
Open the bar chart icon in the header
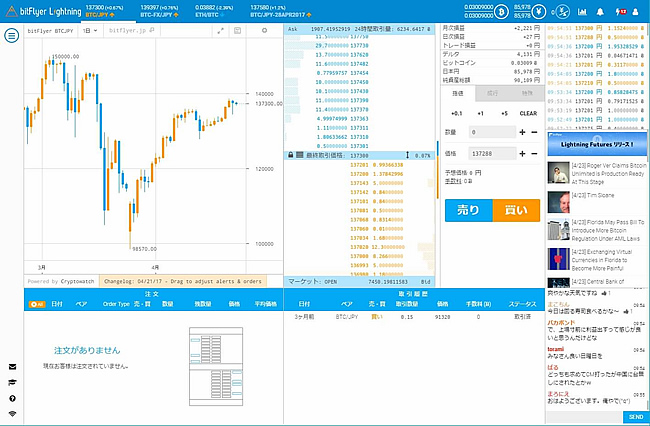(x=582, y=12)
